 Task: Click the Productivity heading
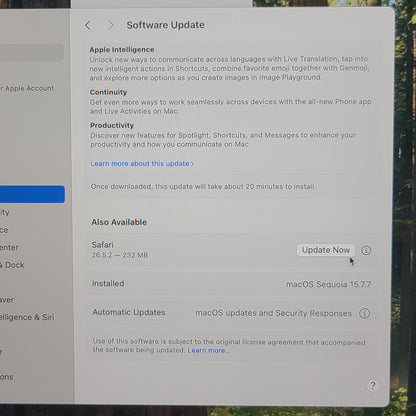pos(112,125)
